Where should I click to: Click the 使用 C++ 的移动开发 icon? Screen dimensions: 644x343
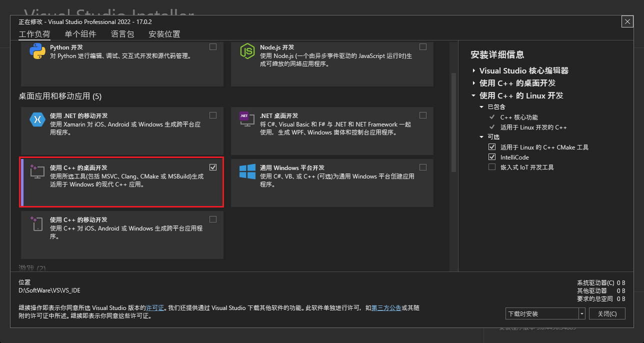click(x=37, y=223)
